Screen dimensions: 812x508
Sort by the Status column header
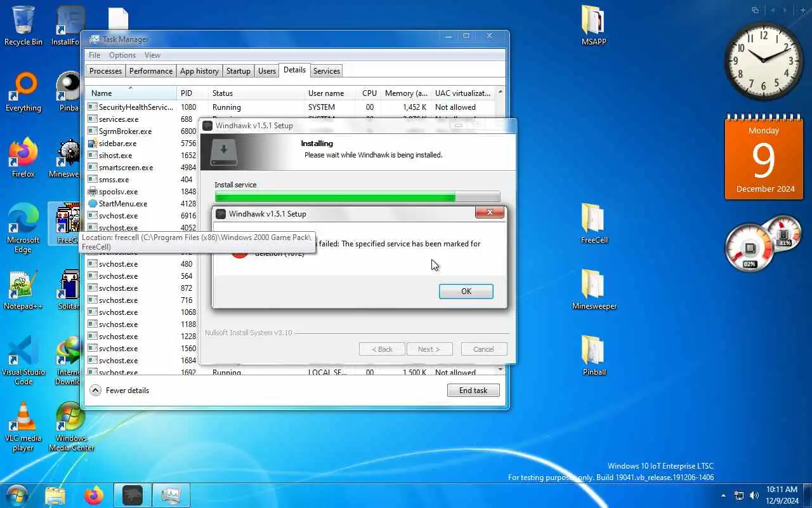click(x=257, y=93)
